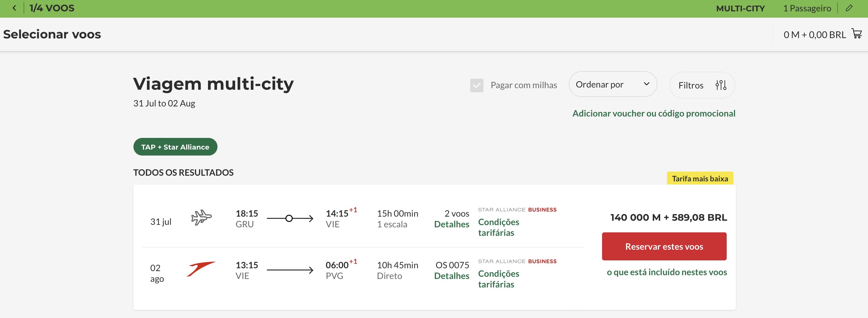Toggle the Pagar com milhas checkbox
This screenshot has height=318, width=868.
point(476,85)
